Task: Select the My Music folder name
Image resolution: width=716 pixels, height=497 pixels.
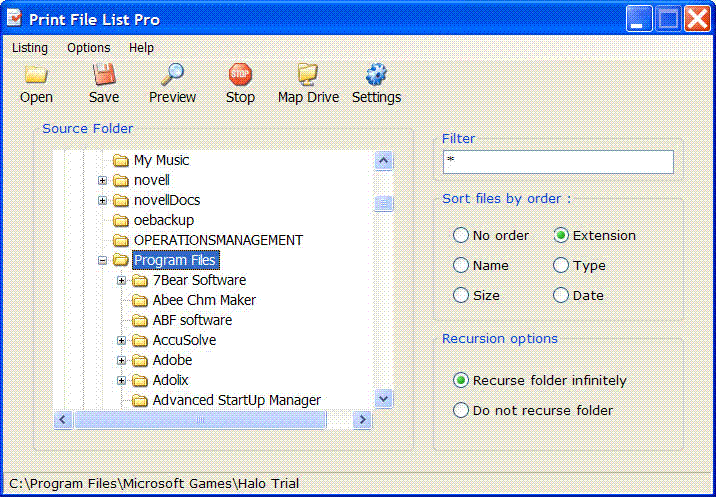Action: (x=161, y=160)
